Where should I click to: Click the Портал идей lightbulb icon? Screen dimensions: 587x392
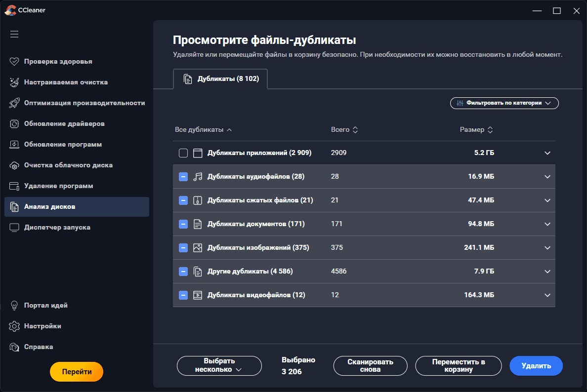click(x=14, y=306)
